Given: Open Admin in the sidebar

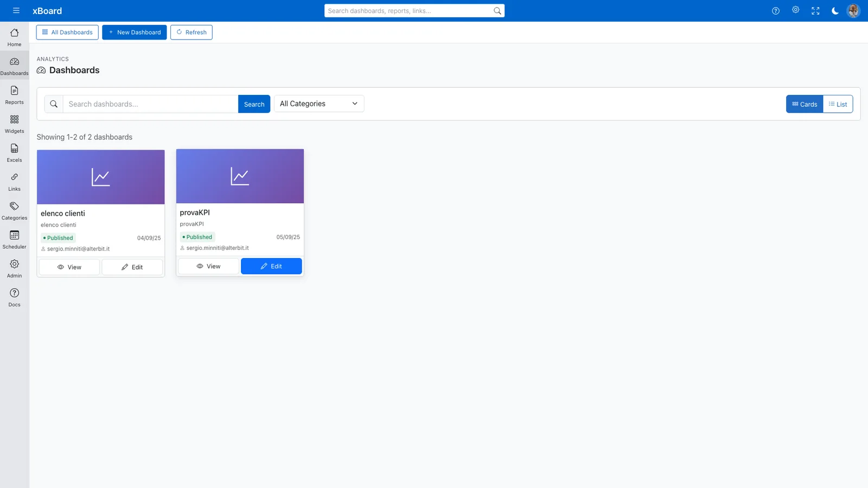Looking at the screenshot, I should pyautogui.click(x=15, y=268).
